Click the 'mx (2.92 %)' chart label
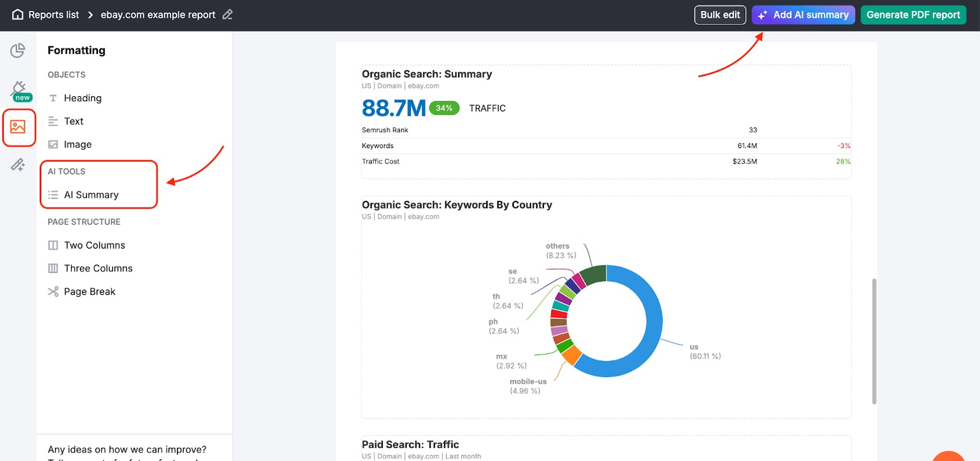Image resolution: width=980 pixels, height=461 pixels. pos(511,361)
